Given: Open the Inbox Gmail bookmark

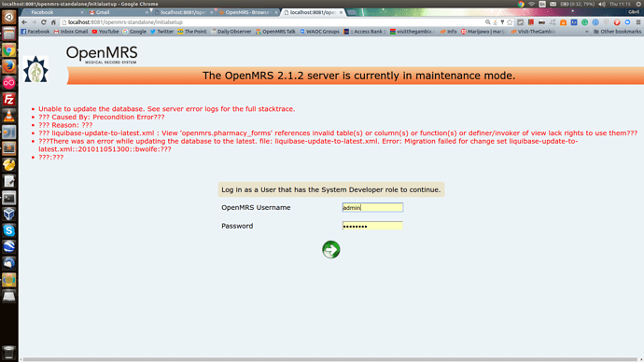Looking at the screenshot, I should (x=71, y=31).
